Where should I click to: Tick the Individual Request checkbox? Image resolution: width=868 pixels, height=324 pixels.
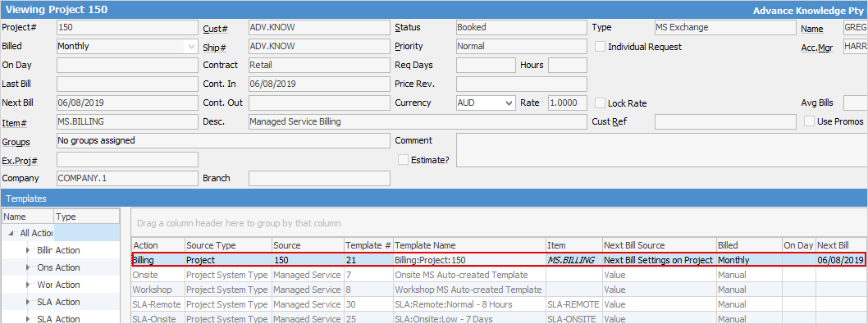coord(600,47)
